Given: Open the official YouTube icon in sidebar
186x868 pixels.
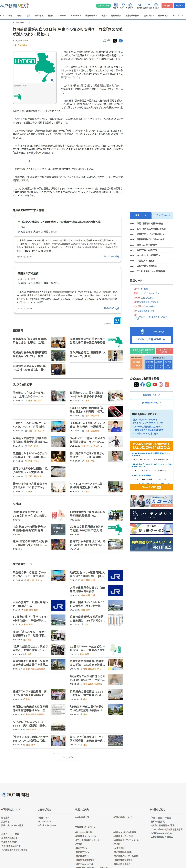Looking at the screenshot, I should tap(155, 385).
